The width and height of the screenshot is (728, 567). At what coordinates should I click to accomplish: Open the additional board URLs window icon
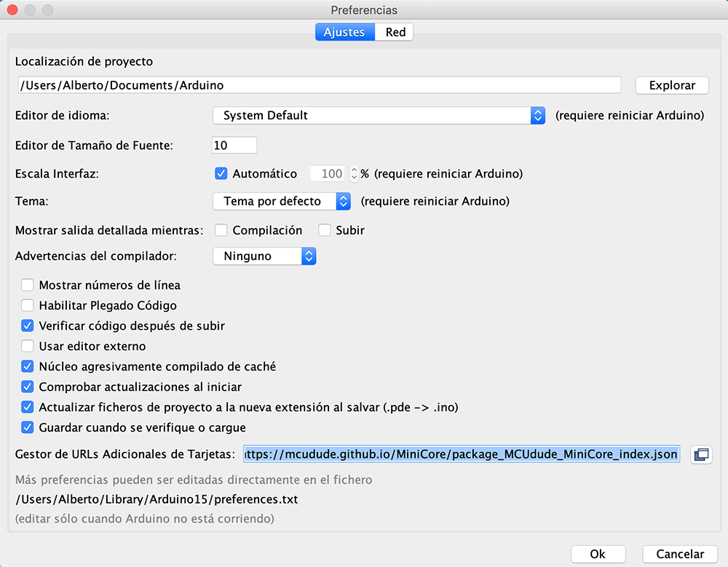click(x=701, y=455)
